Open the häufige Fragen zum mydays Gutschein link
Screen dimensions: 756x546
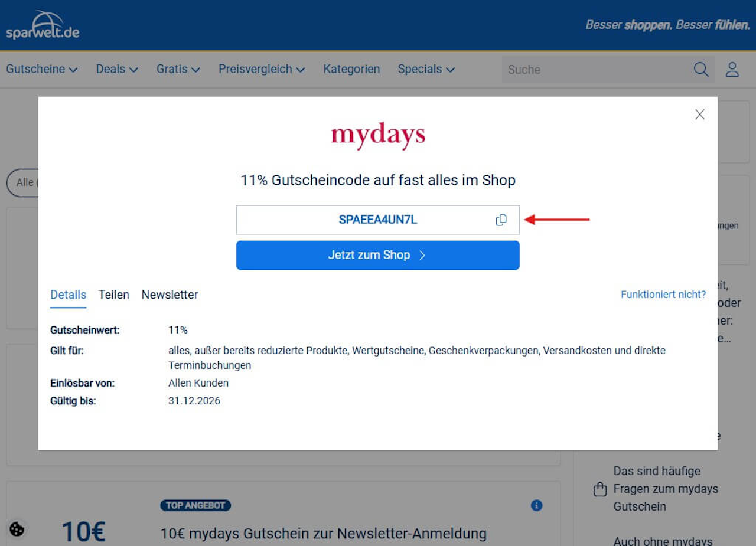point(666,489)
